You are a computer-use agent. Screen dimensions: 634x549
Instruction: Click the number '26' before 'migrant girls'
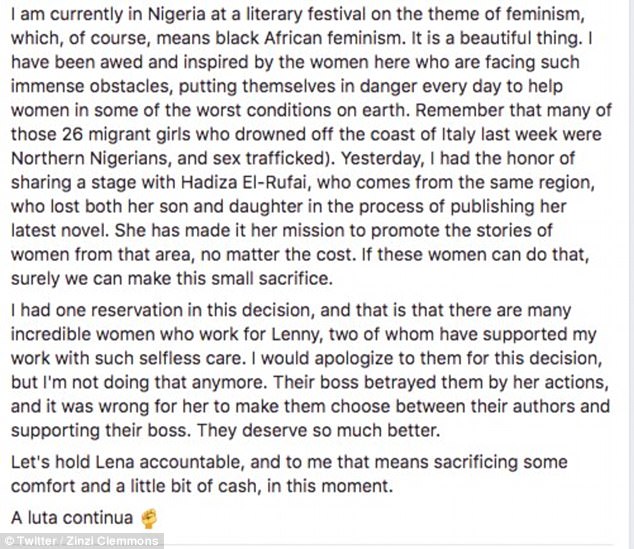[x=72, y=135]
